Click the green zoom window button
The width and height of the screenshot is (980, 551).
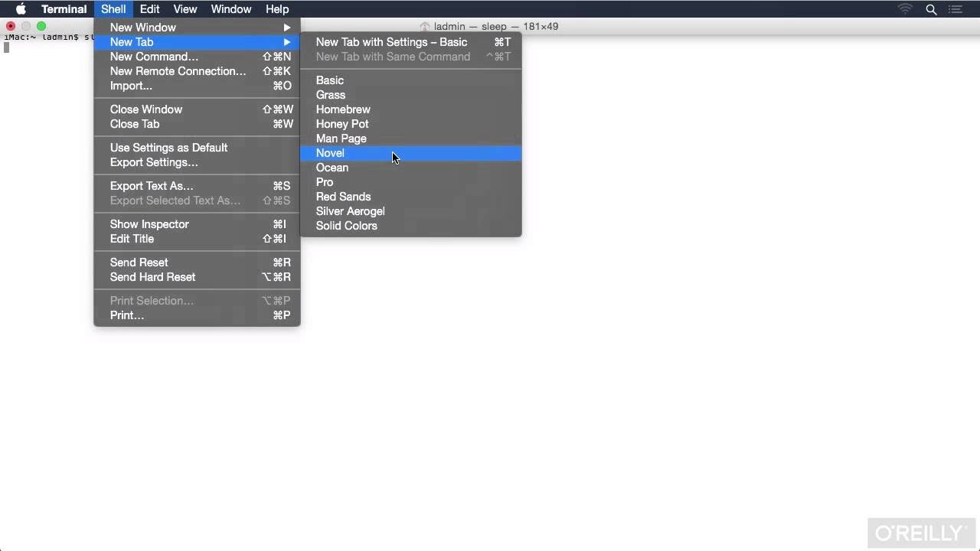click(x=41, y=26)
